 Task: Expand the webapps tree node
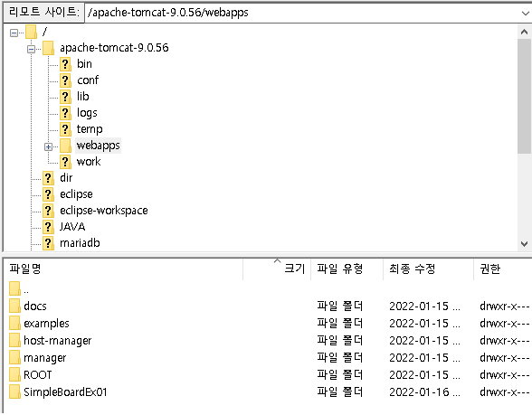point(48,146)
